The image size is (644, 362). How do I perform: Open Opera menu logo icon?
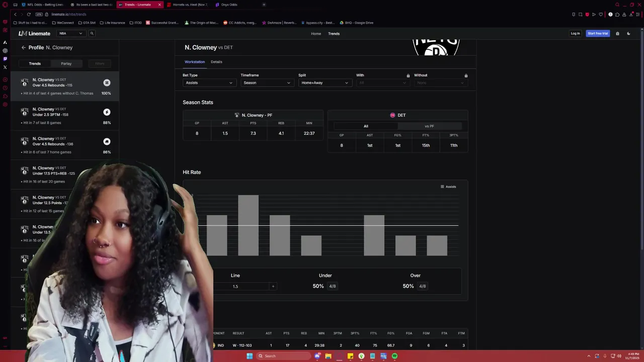coord(5,5)
